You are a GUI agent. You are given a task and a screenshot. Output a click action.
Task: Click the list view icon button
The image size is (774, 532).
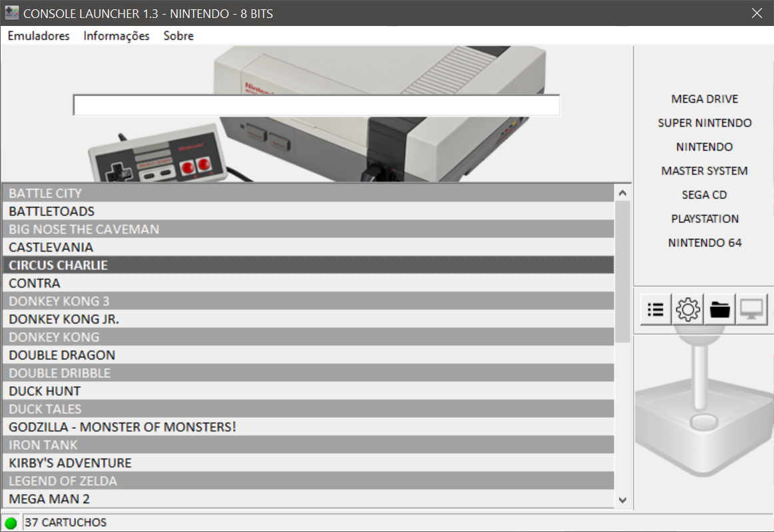[655, 310]
